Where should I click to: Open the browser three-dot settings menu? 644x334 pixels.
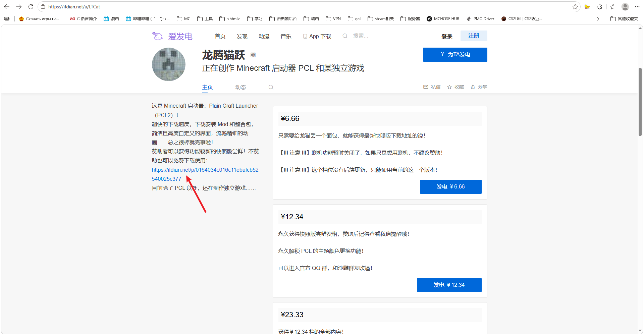(637, 7)
